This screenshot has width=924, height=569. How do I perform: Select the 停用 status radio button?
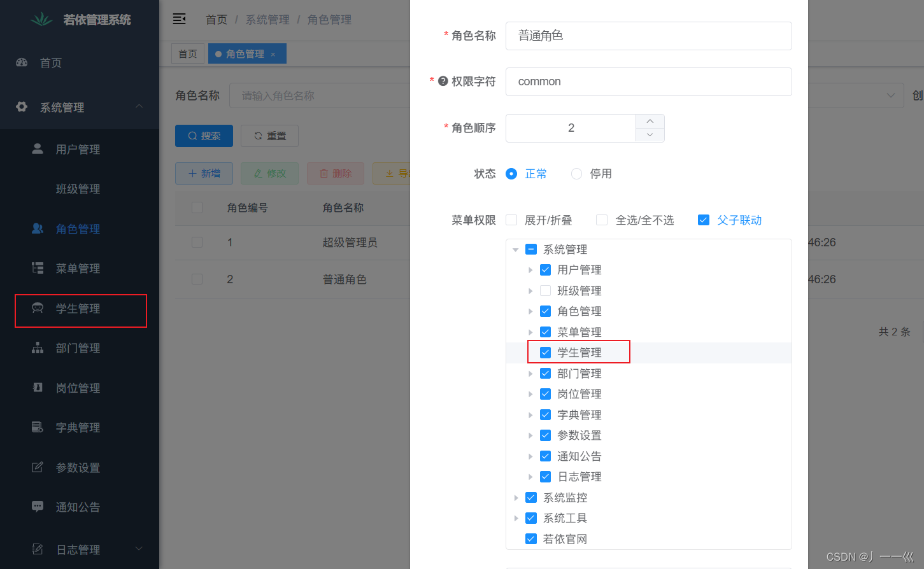pyautogui.click(x=576, y=174)
